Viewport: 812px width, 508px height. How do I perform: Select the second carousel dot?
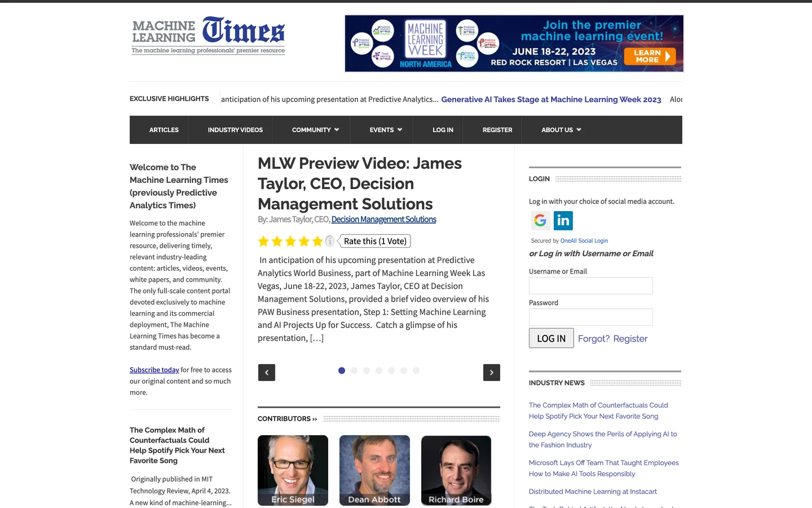click(354, 371)
